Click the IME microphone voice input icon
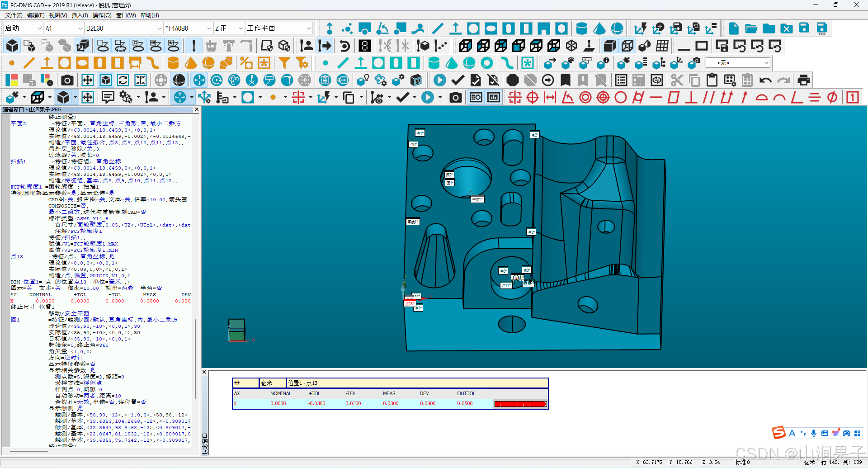The width and height of the screenshot is (868, 468). 814,433
